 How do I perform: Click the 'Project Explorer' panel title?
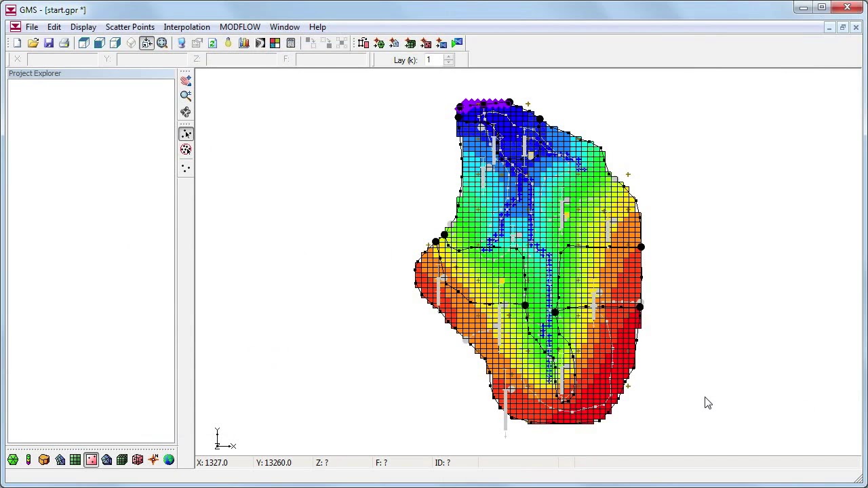[x=35, y=73]
